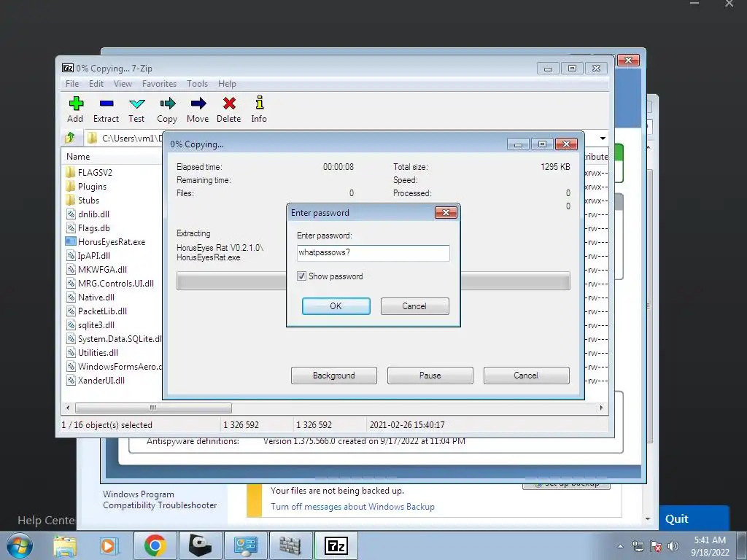The image size is (747, 560).
Task: Select the Native.dll file
Action: pos(90,297)
